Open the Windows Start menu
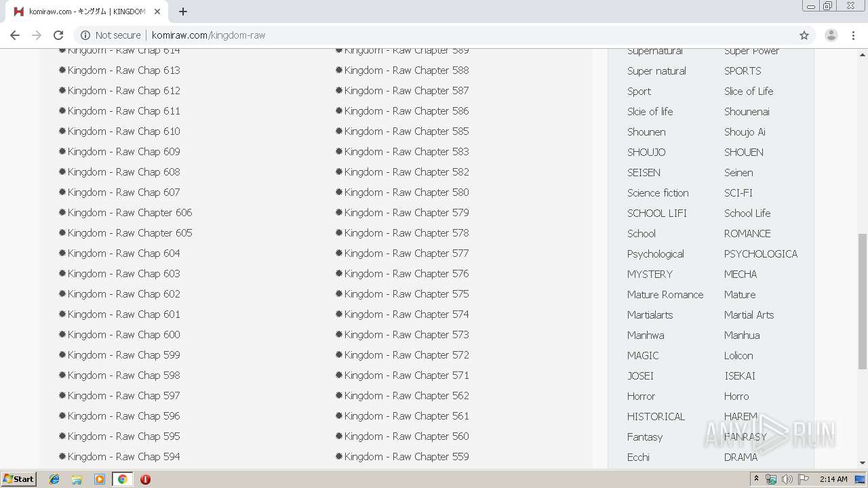The image size is (868, 488). click(18, 479)
